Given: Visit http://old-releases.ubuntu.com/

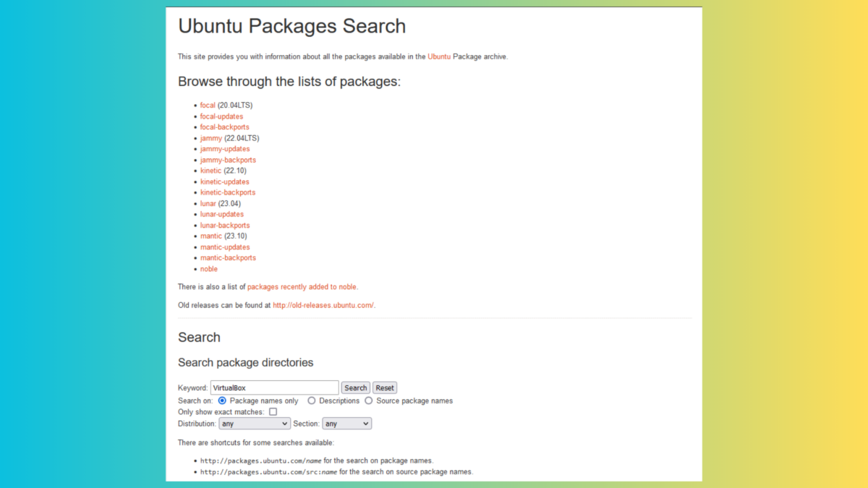Looking at the screenshot, I should pyautogui.click(x=323, y=304).
